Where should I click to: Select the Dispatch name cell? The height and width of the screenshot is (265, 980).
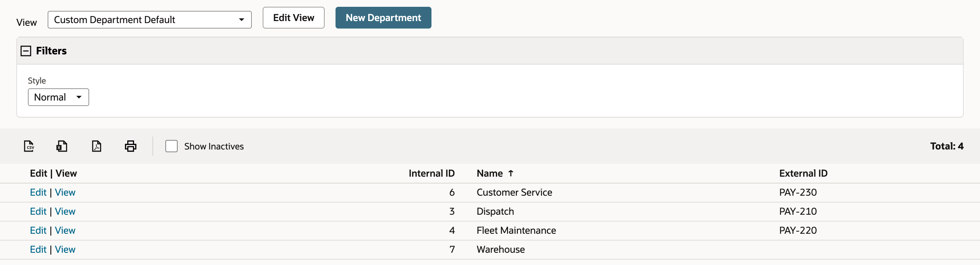tap(495, 211)
